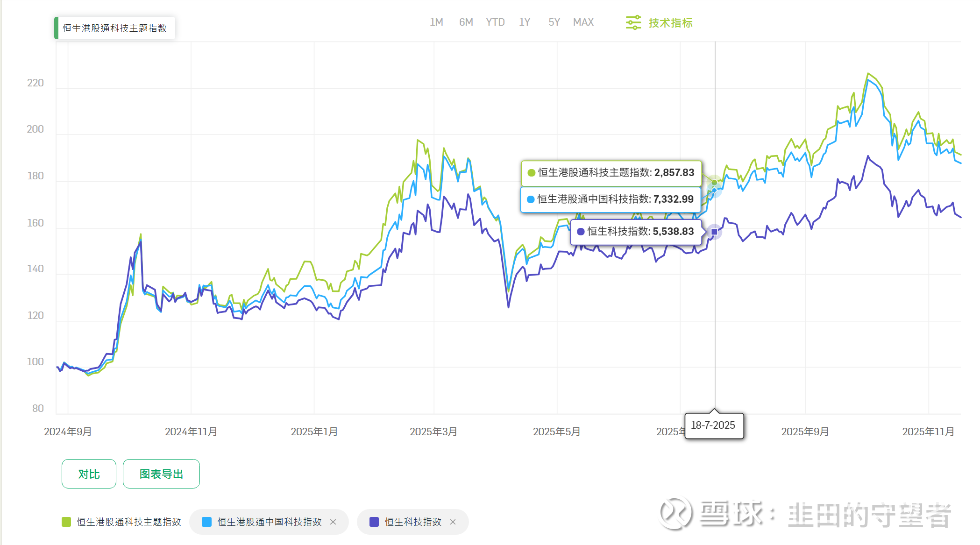
Task: Select the 6M time range
Action: (466, 22)
